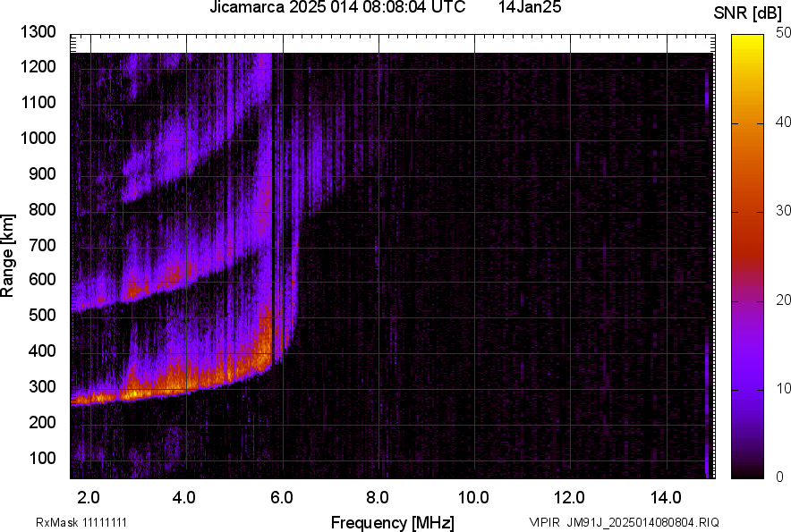Click the title "Jicamarca 2025 014 08:08:04 UTC"
Screen dimensions: 791x532
point(337,7)
